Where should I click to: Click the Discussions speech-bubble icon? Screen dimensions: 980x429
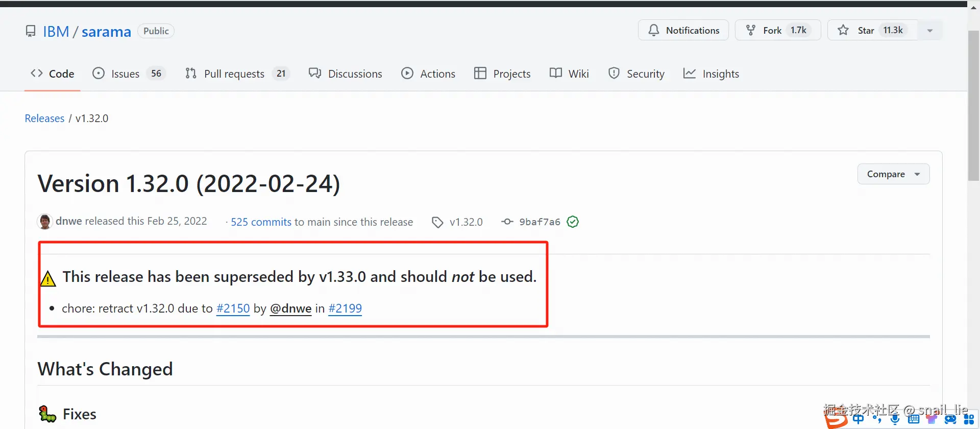tap(315, 73)
